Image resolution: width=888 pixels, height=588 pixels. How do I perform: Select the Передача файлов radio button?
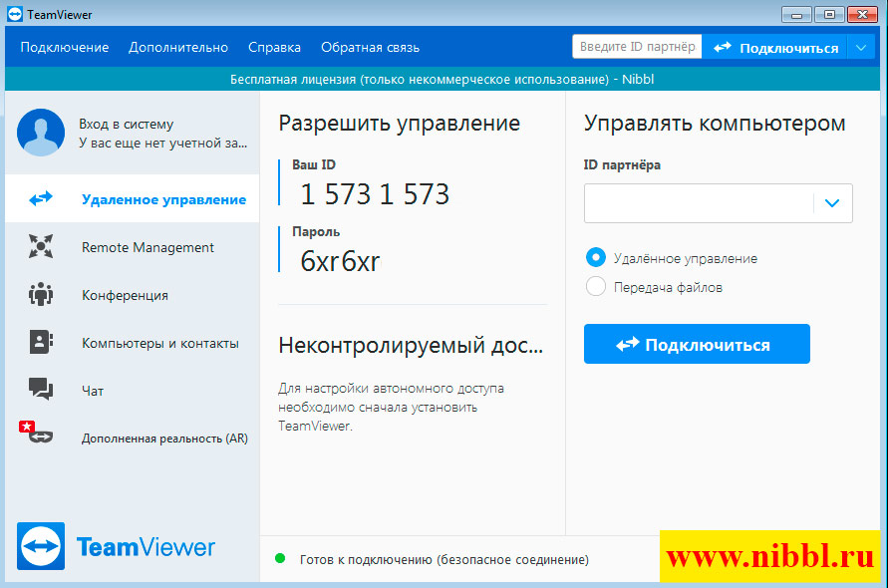[x=596, y=287]
